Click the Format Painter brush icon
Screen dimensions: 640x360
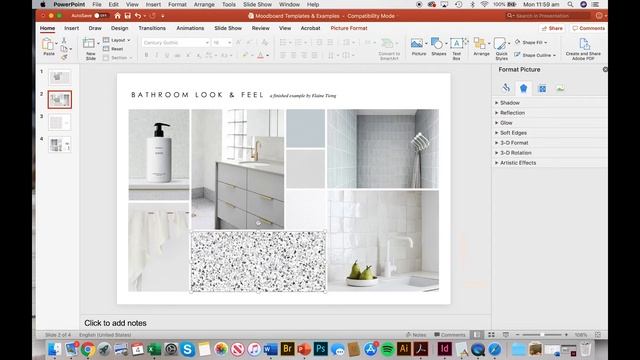click(64, 58)
